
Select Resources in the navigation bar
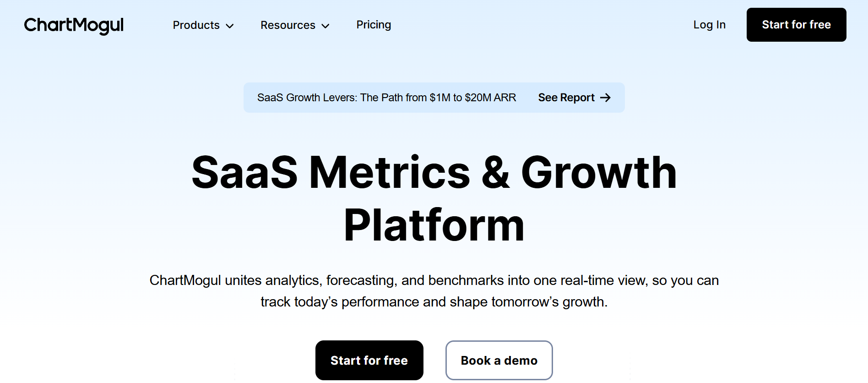click(x=288, y=25)
